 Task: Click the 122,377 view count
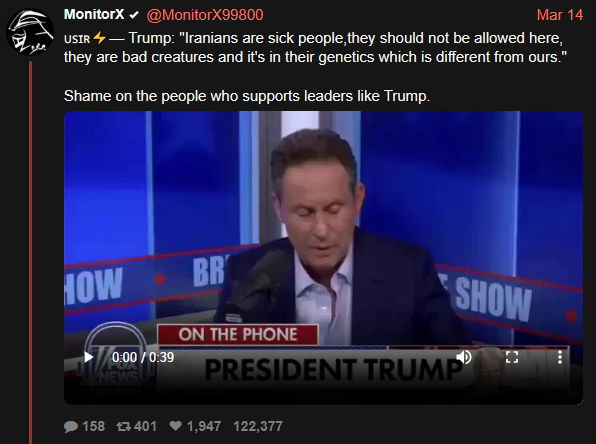pos(258,427)
